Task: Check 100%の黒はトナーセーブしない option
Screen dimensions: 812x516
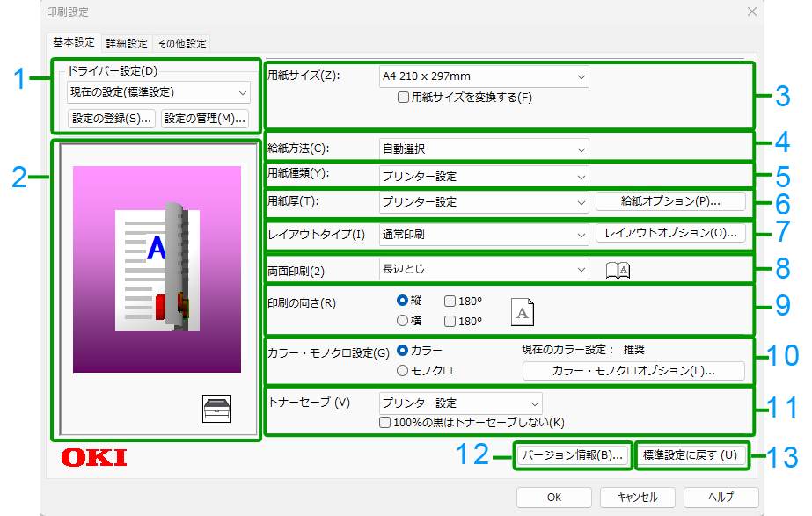Action: pyautogui.click(x=385, y=423)
